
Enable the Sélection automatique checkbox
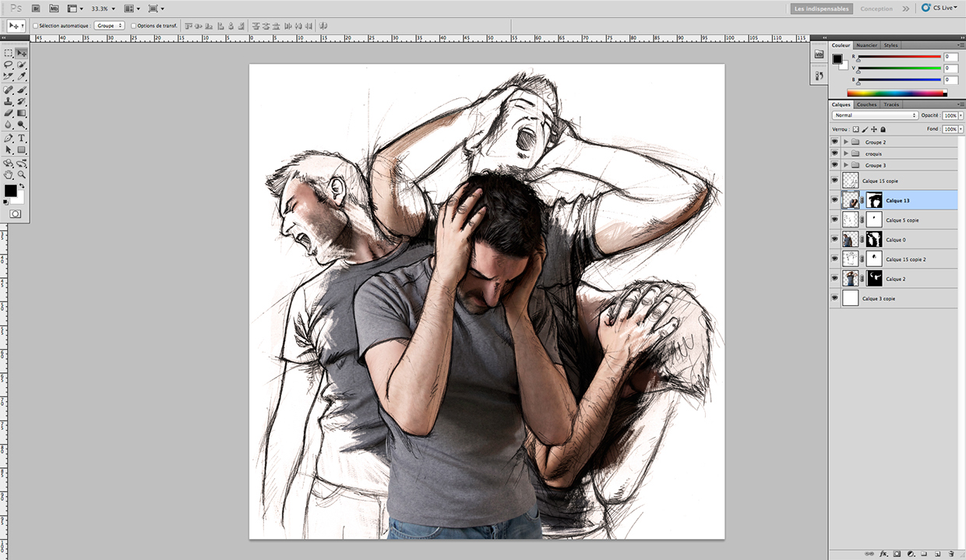coord(35,25)
